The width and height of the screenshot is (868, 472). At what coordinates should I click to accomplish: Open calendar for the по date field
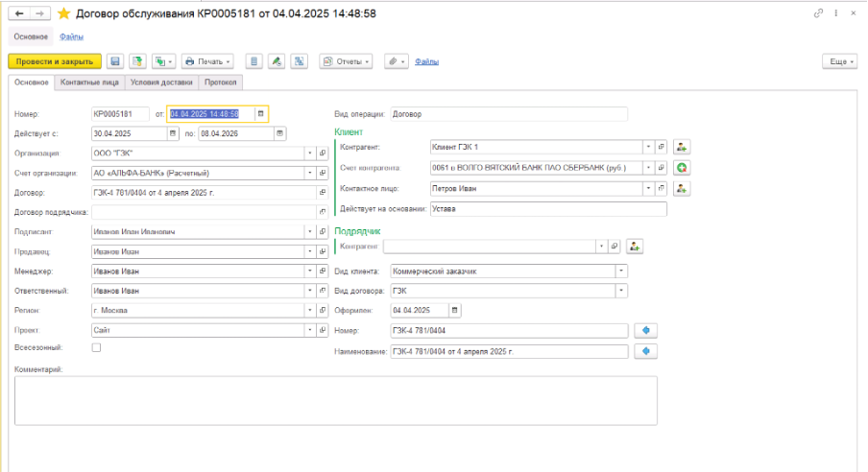(x=279, y=133)
